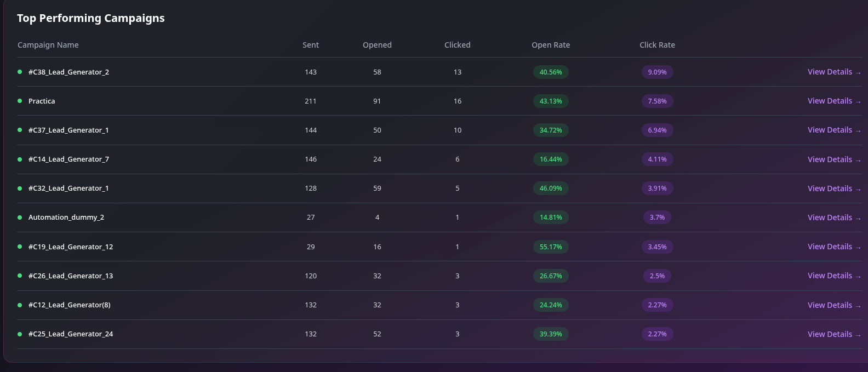
Task: View details of #C32_Lead_Generator_1 campaign
Action: coord(833,188)
